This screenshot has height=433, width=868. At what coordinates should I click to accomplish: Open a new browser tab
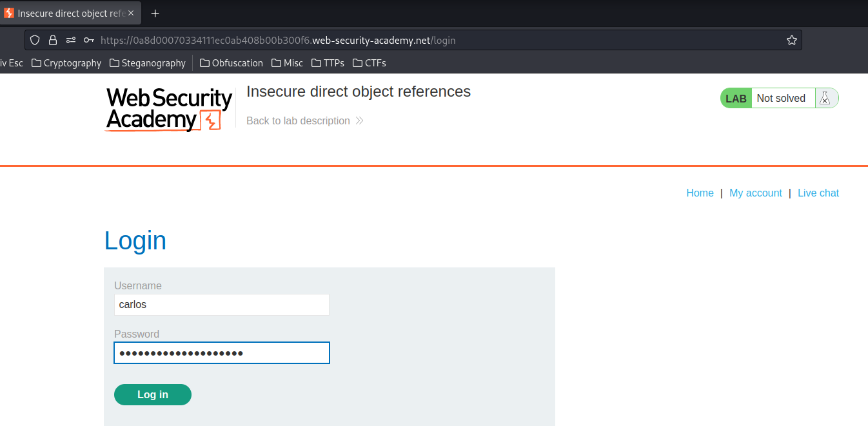point(155,13)
